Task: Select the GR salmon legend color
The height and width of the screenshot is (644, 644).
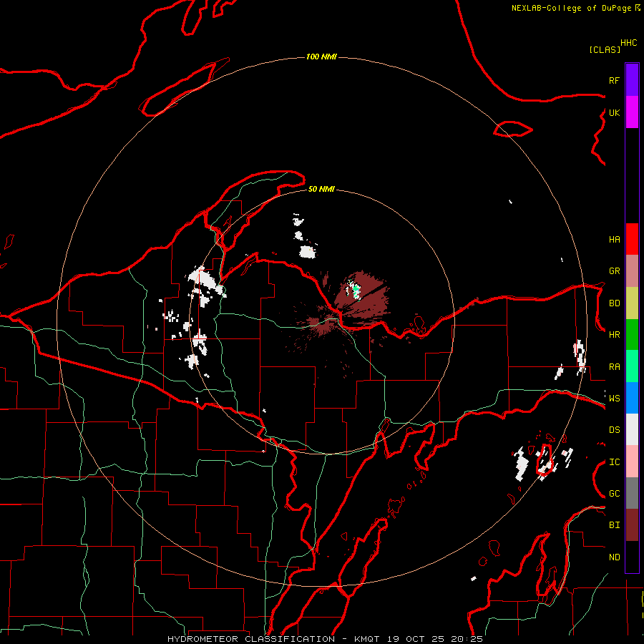Action: click(x=632, y=271)
